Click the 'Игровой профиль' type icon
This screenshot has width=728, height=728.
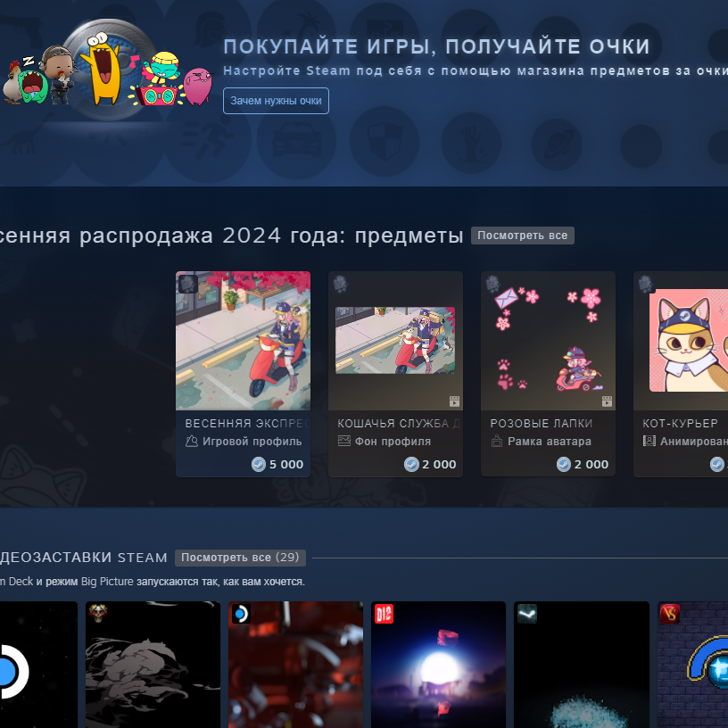pos(192,441)
